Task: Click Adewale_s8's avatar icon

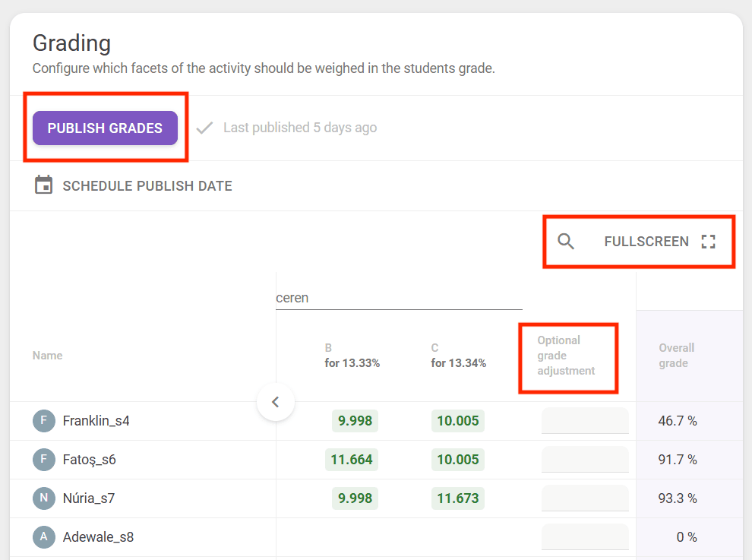Action: (x=44, y=537)
